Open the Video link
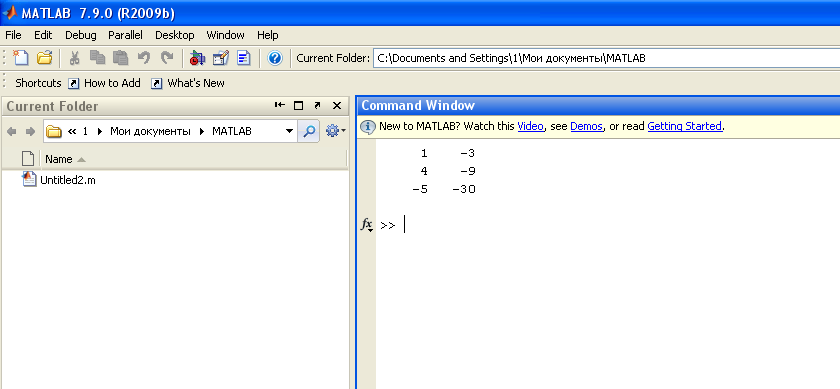 (530, 126)
